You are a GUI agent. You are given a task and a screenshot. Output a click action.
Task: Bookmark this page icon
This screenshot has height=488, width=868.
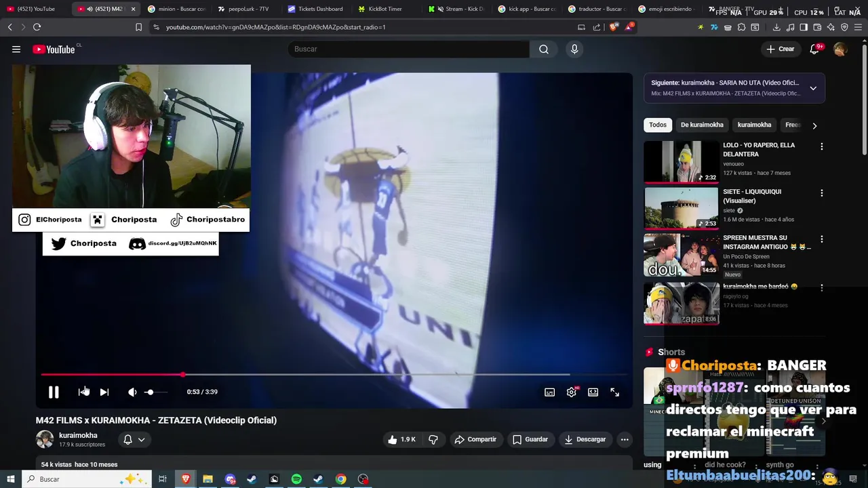click(138, 27)
